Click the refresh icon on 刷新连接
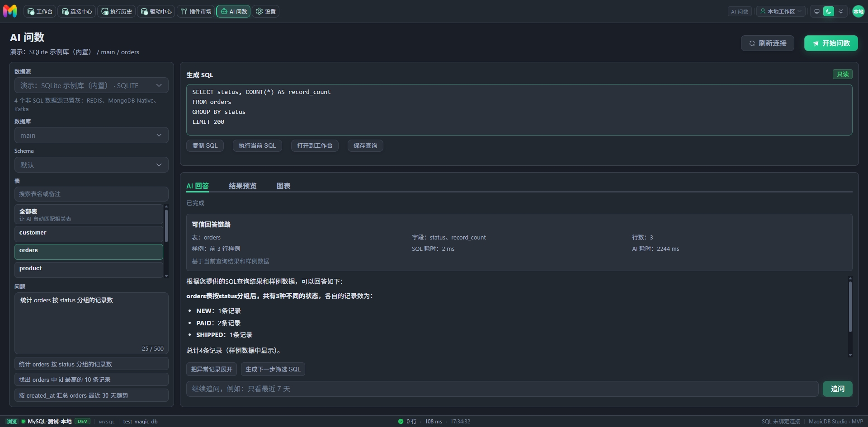Image resolution: width=868 pixels, height=427 pixels. (752, 43)
